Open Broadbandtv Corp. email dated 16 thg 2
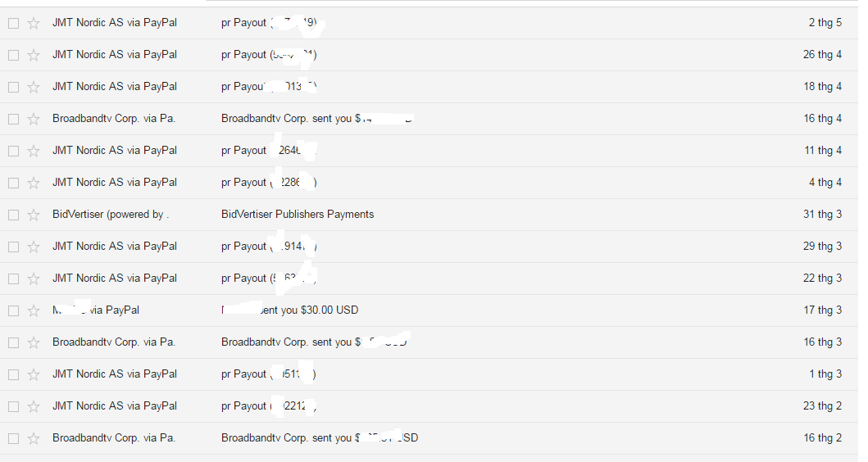Screen dimensions: 868x462 287,438
